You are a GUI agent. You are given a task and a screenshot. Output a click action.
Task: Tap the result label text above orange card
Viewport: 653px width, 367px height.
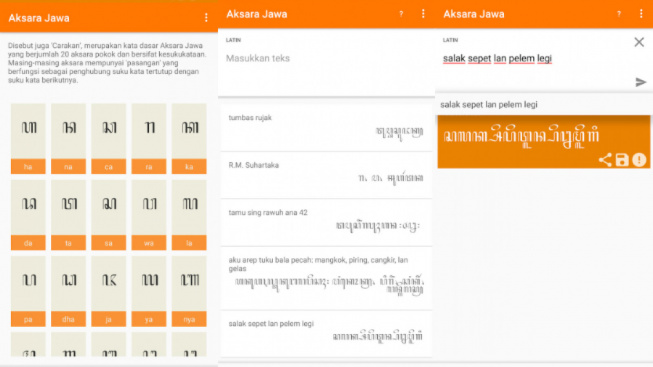[489, 105]
